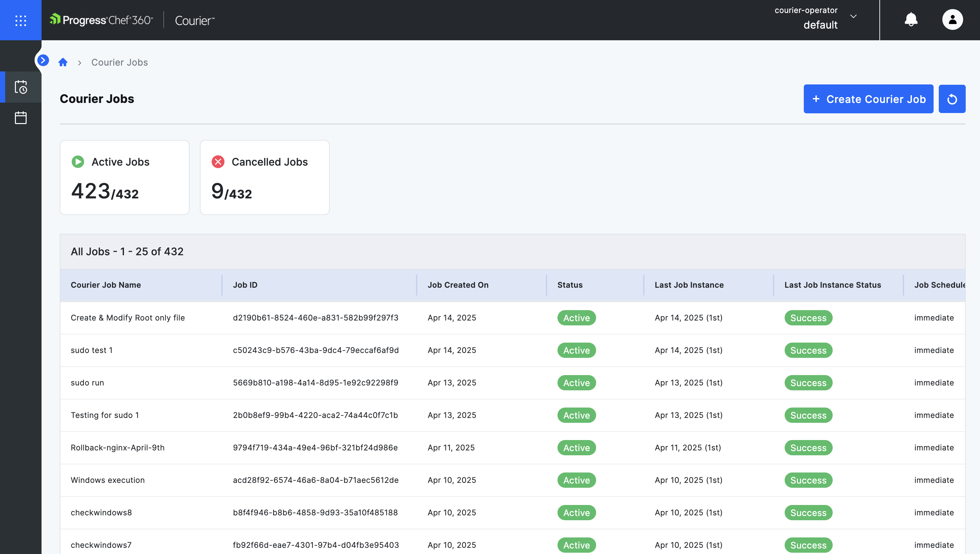
Task: Click the Success badge in Create & Modify Root row
Action: (x=808, y=318)
